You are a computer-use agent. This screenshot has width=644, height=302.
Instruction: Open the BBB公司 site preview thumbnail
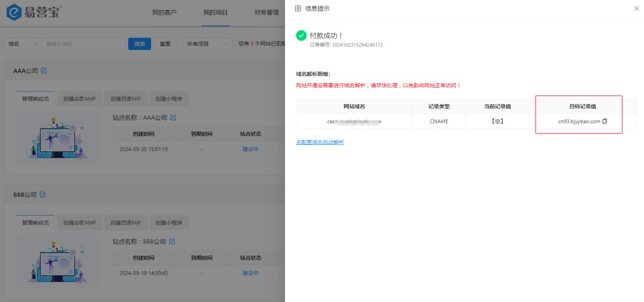[57, 262]
